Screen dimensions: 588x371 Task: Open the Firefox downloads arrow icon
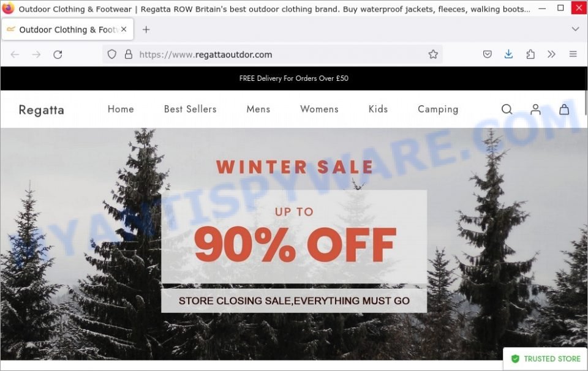tap(508, 54)
